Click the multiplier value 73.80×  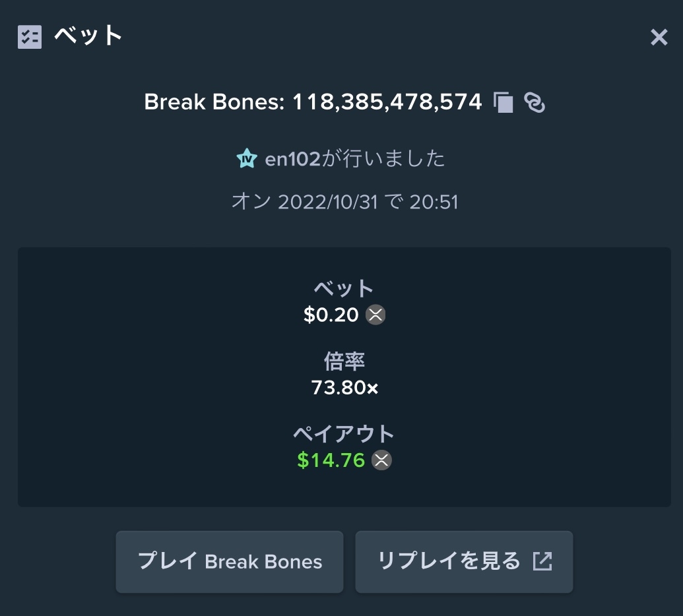pyautogui.click(x=344, y=387)
